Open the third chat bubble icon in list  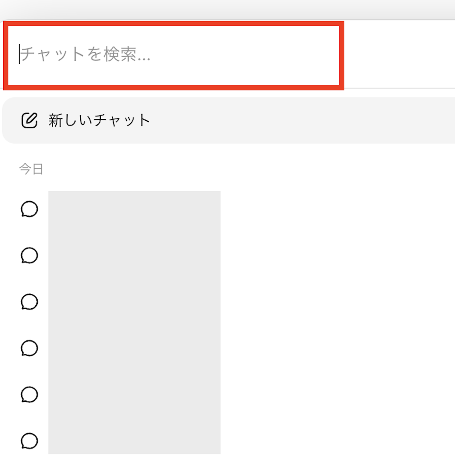click(29, 302)
